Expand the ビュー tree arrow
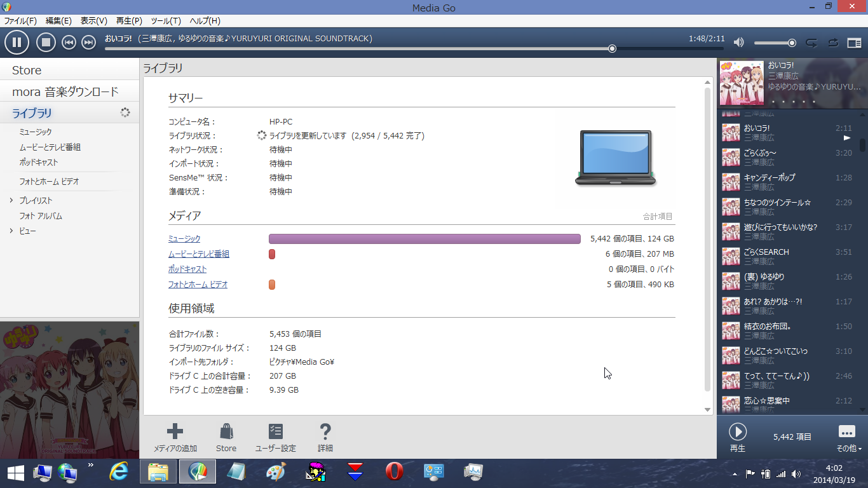Image resolution: width=868 pixels, height=488 pixels. coord(11,231)
